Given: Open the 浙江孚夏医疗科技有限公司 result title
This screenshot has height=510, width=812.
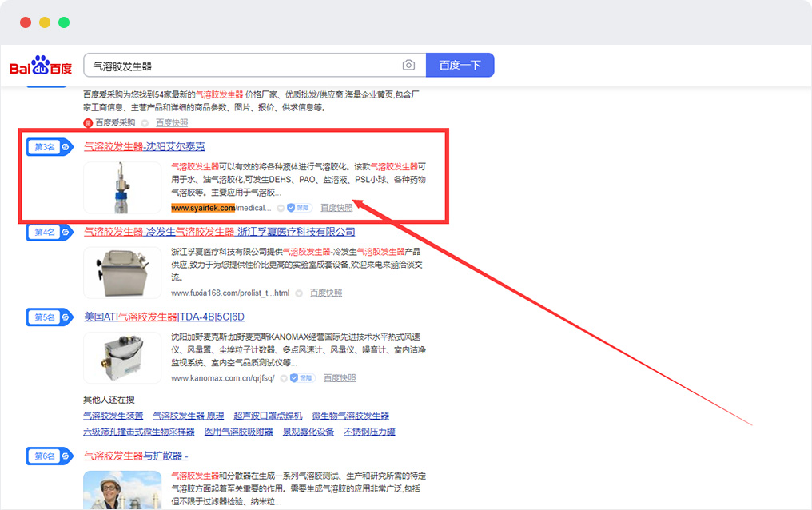Looking at the screenshot, I should (220, 232).
